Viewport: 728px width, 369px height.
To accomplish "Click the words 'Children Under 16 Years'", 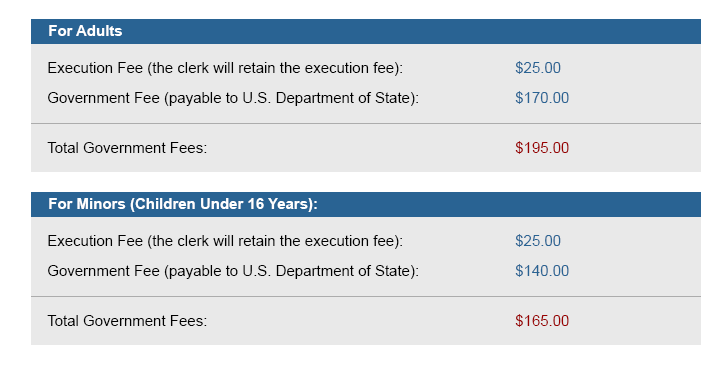I will [222, 204].
